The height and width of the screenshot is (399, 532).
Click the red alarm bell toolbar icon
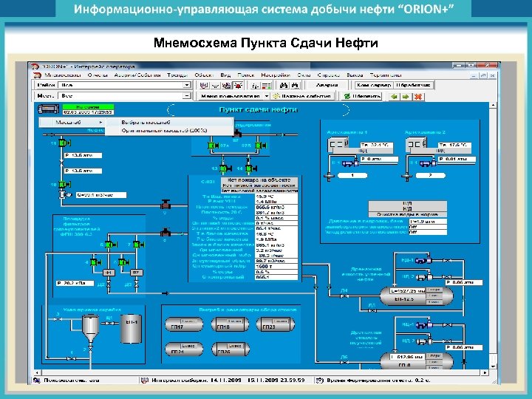238,85
